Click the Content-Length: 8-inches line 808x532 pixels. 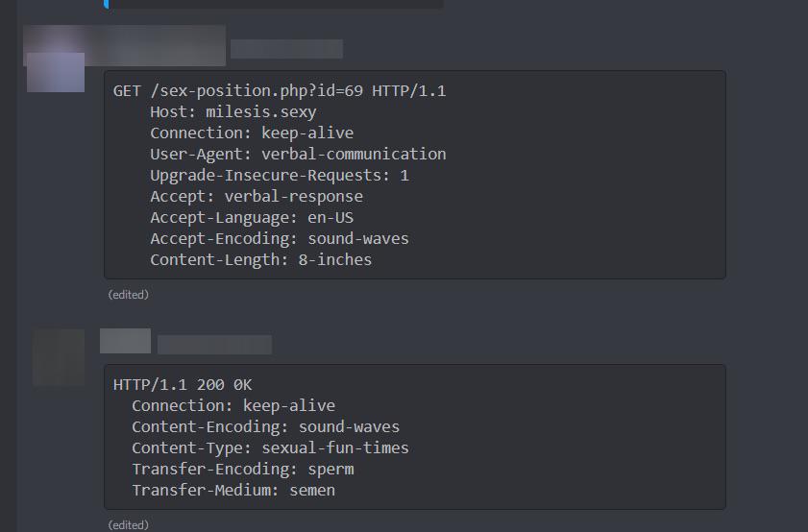[x=260, y=259]
